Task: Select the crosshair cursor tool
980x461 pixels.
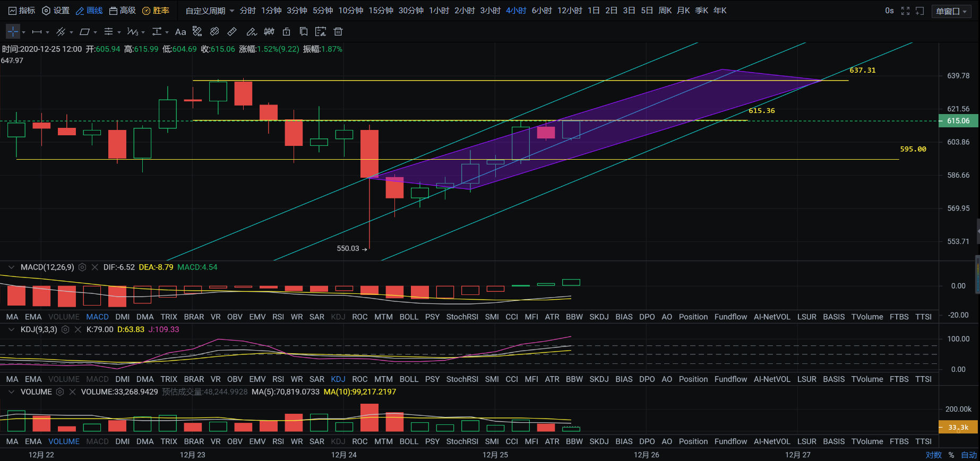Action: point(13,32)
